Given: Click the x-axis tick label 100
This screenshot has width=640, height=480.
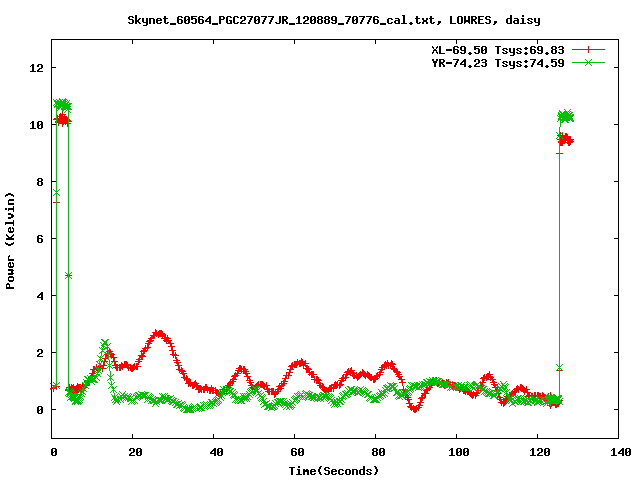Looking at the screenshot, I should pyautogui.click(x=458, y=452).
